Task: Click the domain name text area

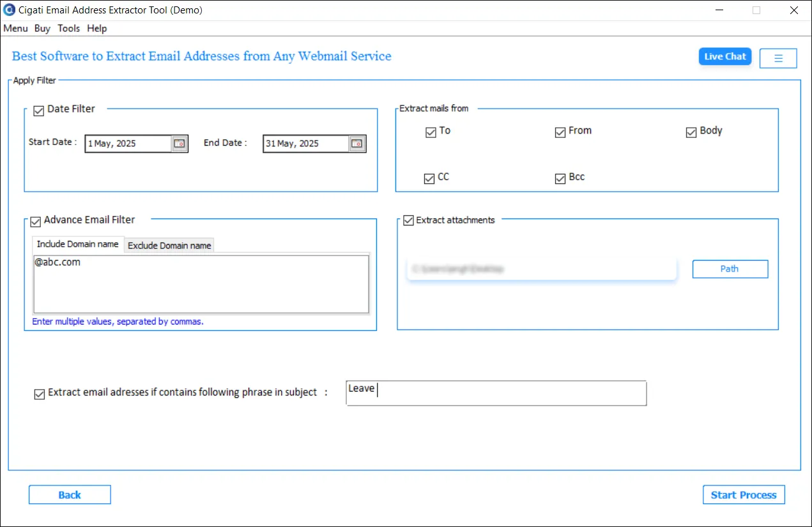Action: coord(201,284)
